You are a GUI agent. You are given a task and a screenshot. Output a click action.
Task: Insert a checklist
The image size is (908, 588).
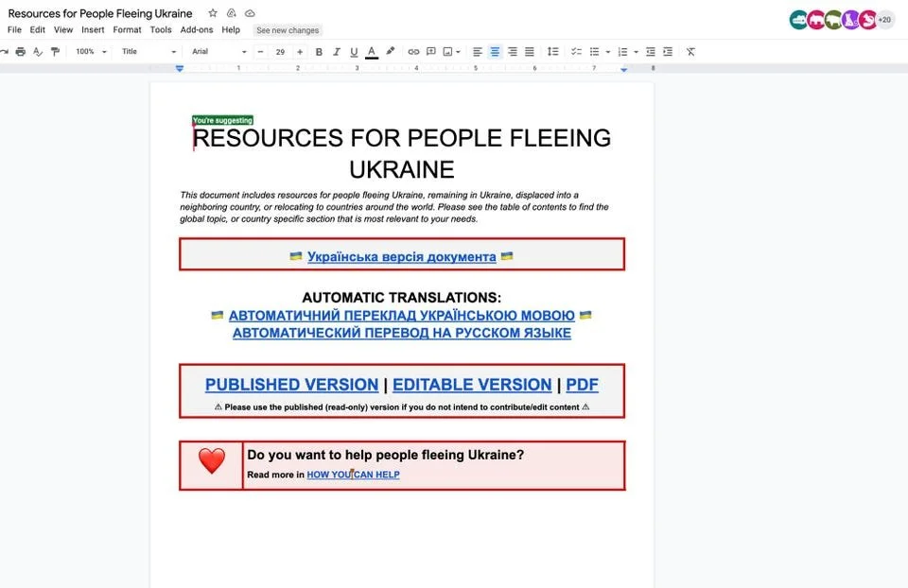[576, 51]
